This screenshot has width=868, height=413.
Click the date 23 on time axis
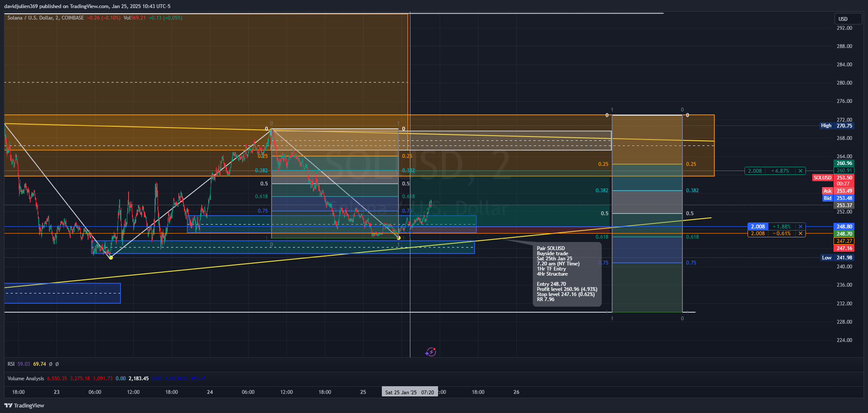tap(57, 392)
